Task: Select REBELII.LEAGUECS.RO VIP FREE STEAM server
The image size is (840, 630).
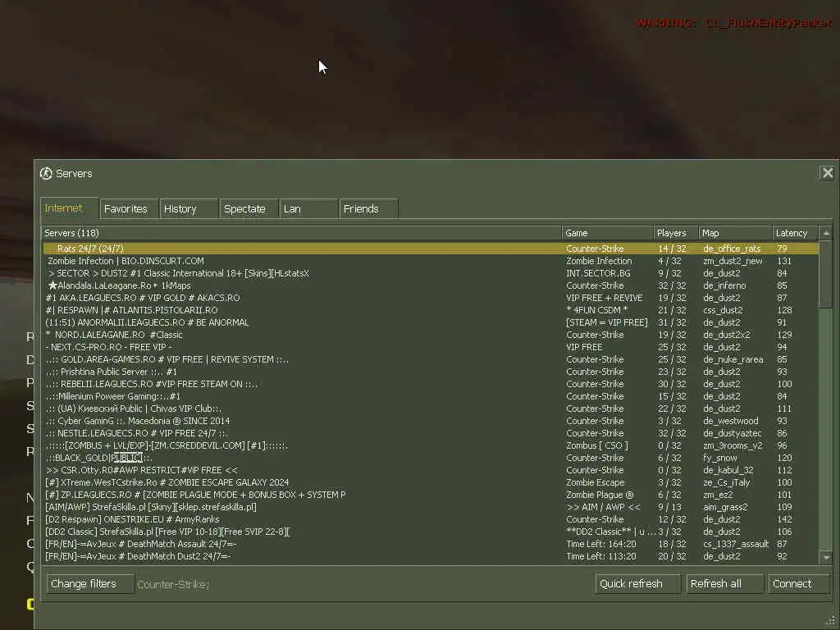Action: pyautogui.click(x=431, y=384)
